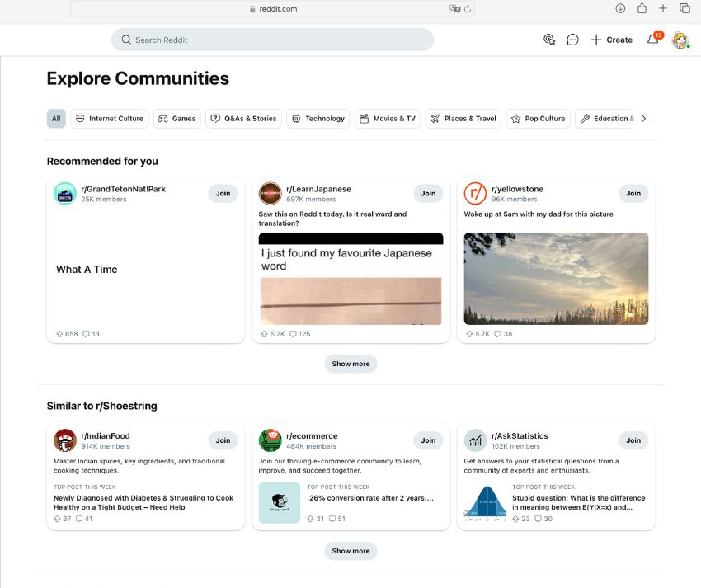Click the page translate icon in address bar
Viewport: 701px width, 588px height.
[x=454, y=8]
